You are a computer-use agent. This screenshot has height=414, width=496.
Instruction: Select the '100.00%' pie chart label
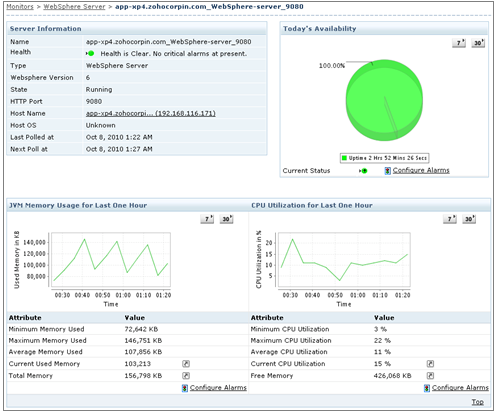(x=332, y=66)
